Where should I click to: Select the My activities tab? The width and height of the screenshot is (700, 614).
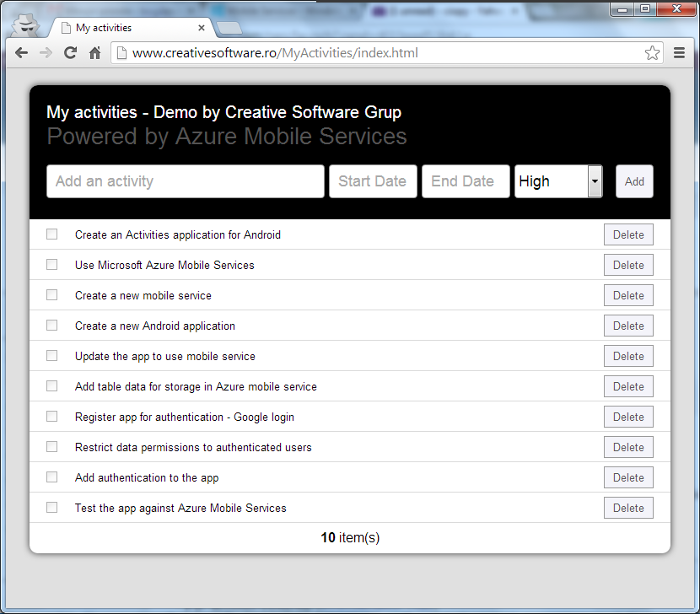pos(127,28)
